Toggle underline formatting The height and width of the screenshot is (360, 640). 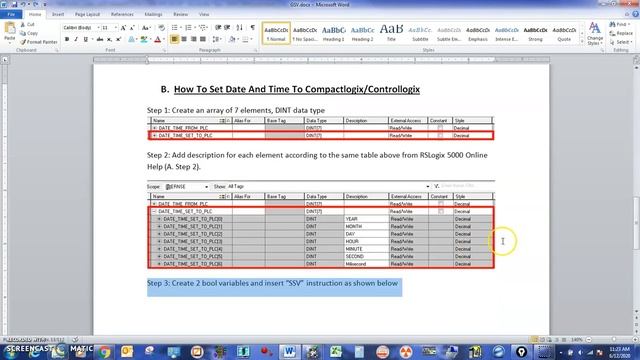click(x=85, y=39)
